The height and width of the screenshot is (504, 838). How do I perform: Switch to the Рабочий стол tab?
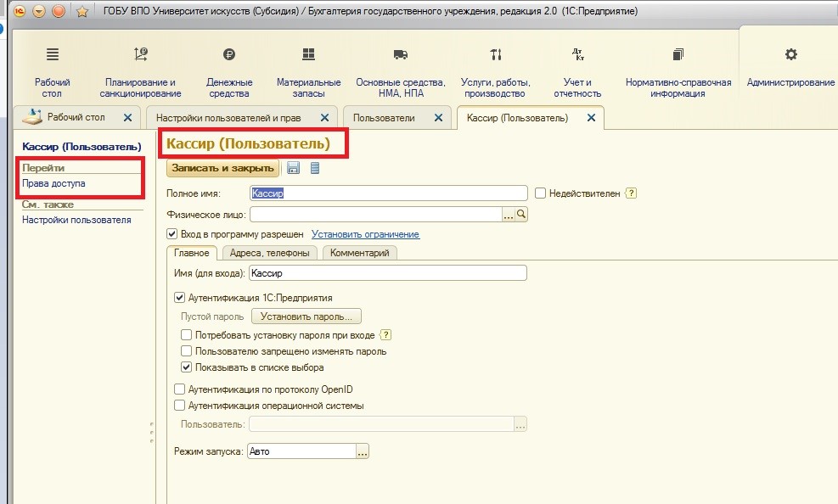pos(76,117)
